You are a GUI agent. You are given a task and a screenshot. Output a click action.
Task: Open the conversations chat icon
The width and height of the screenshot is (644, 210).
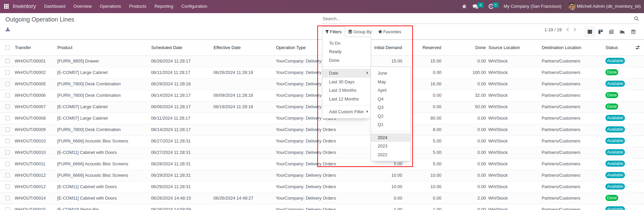click(x=475, y=6)
